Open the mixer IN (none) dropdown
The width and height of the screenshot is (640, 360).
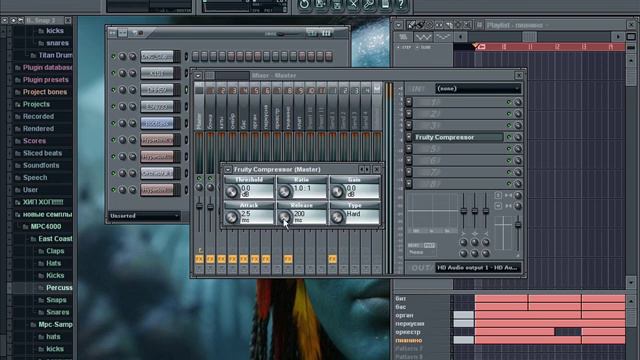478,89
